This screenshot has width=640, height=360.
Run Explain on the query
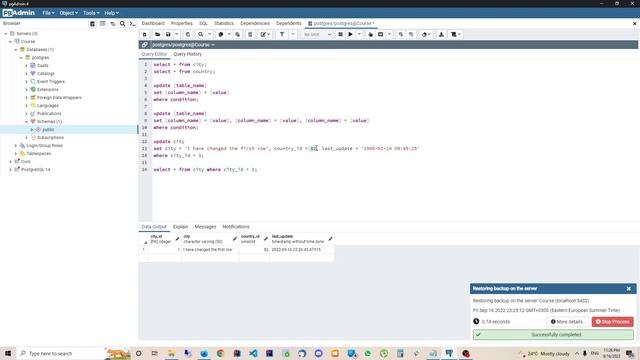tap(371, 34)
